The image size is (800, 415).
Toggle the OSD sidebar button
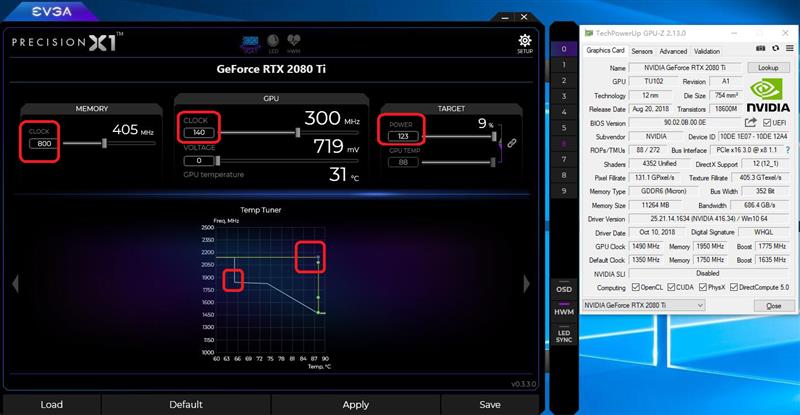564,288
